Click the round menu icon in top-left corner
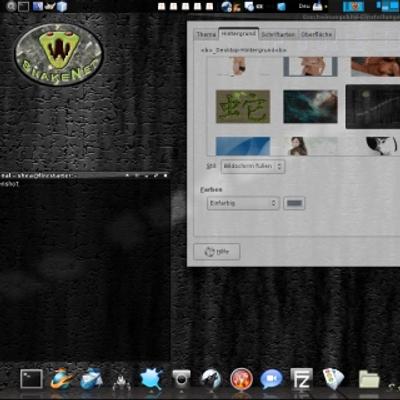 tap(11, 6)
